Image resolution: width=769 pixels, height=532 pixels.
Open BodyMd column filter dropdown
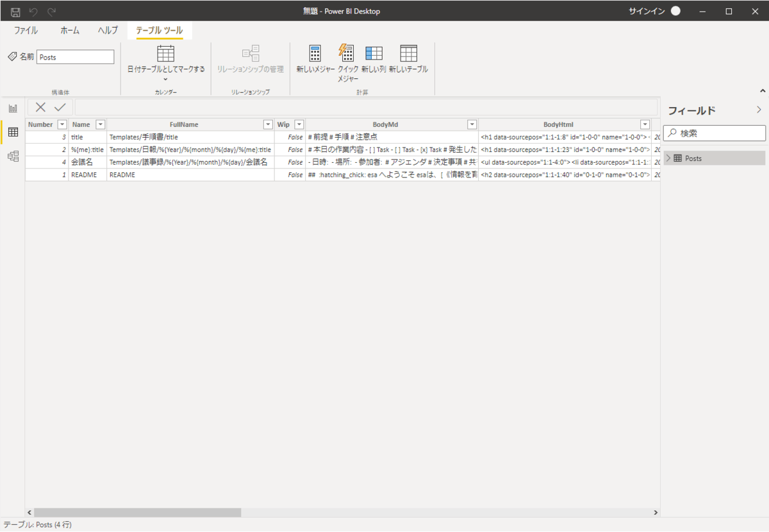pyautogui.click(x=472, y=124)
